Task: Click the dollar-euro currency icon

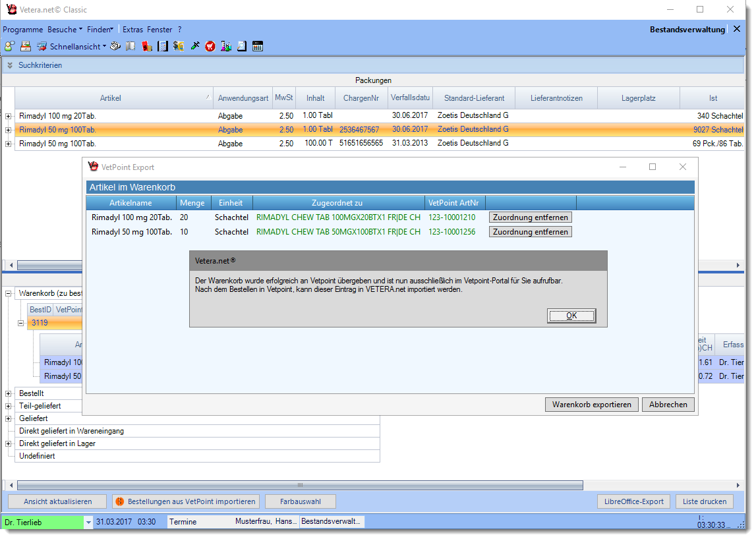Action: coord(179,46)
